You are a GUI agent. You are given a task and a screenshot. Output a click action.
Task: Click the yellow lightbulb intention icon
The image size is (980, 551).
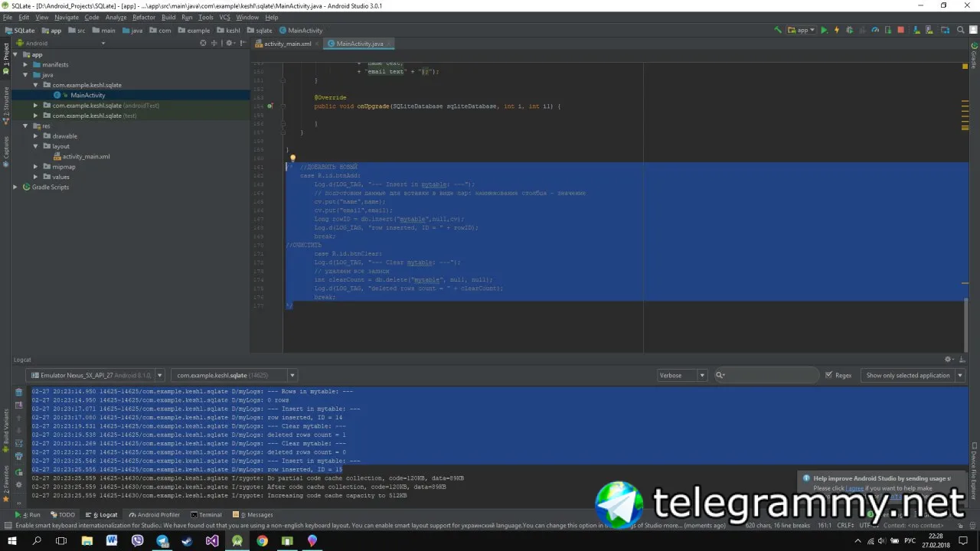pyautogui.click(x=292, y=158)
